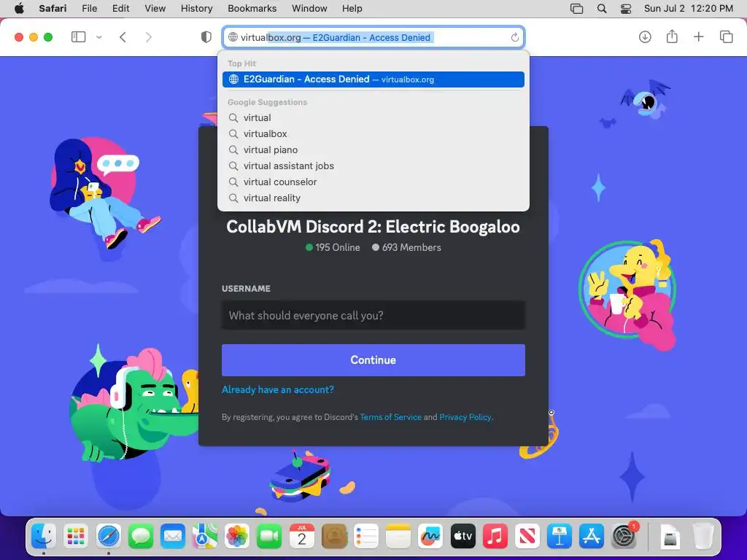Open Apple TV from the Dock
Viewport: 747px width, 560px height.
pyautogui.click(x=463, y=537)
